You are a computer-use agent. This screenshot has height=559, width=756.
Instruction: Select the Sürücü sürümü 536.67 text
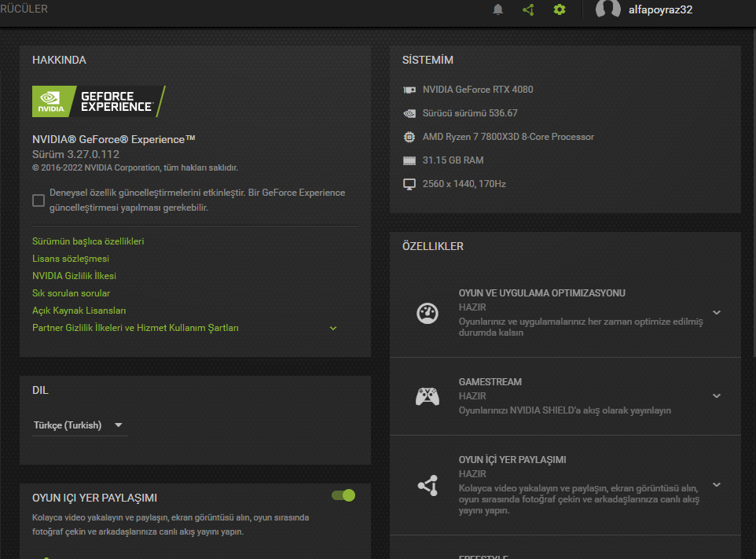tap(470, 113)
